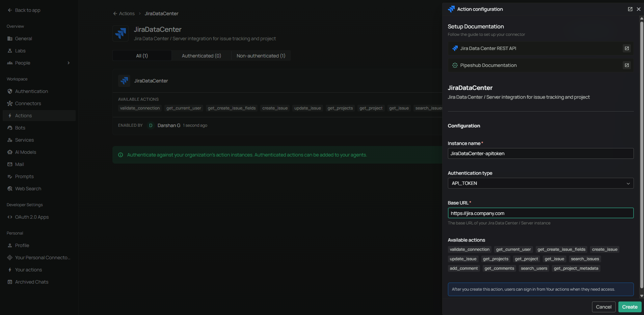This screenshot has width=644, height=315.
Task: Click get_project_metadata tag in panel
Action: [x=576, y=268]
